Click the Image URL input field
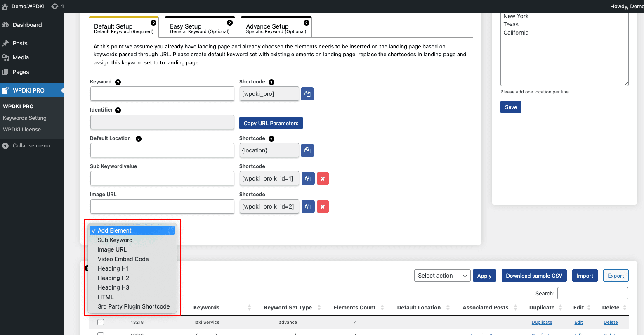The height and width of the screenshot is (335, 644). click(x=162, y=207)
